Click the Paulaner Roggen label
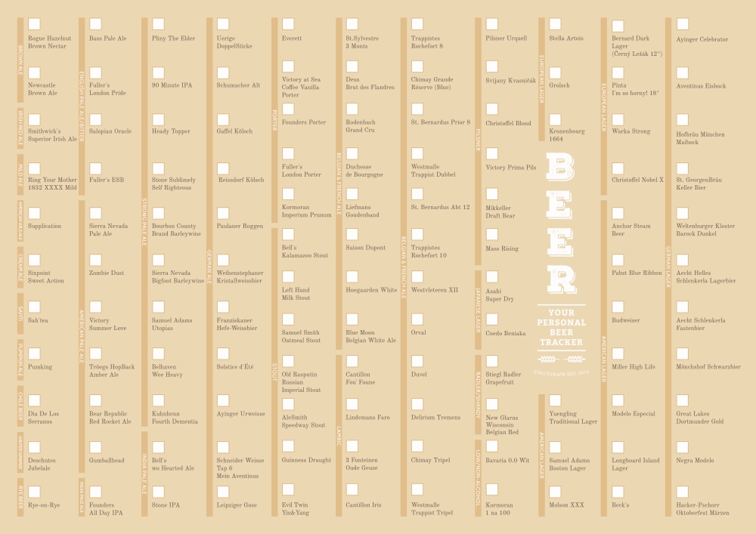This screenshot has height=534, width=756. pyautogui.click(x=240, y=227)
